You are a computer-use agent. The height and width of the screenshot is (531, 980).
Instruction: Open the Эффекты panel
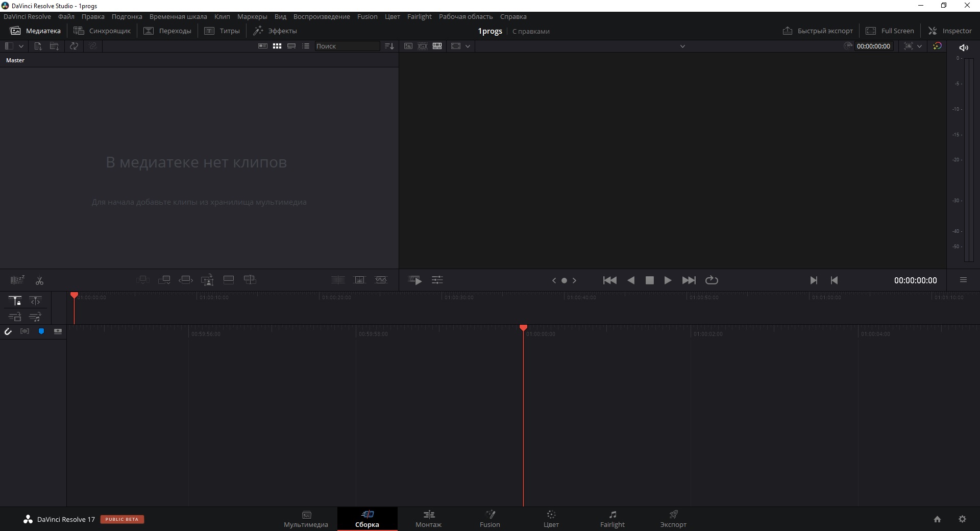tap(276, 31)
